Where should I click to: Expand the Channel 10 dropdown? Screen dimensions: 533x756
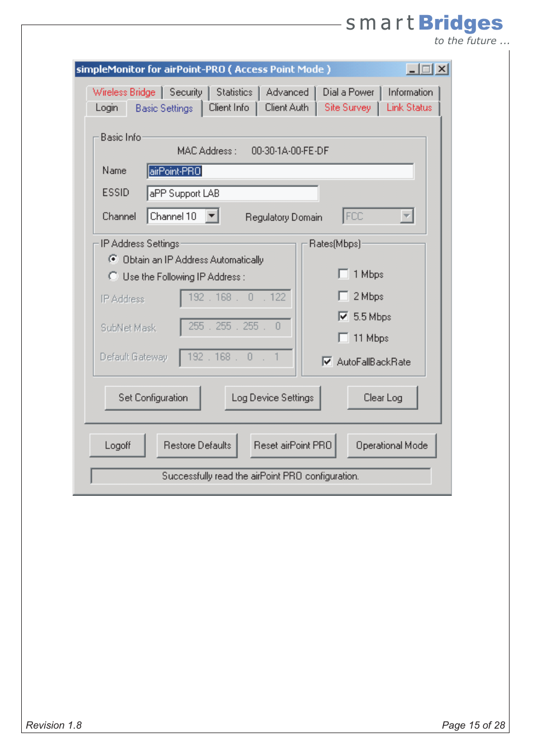click(212, 216)
